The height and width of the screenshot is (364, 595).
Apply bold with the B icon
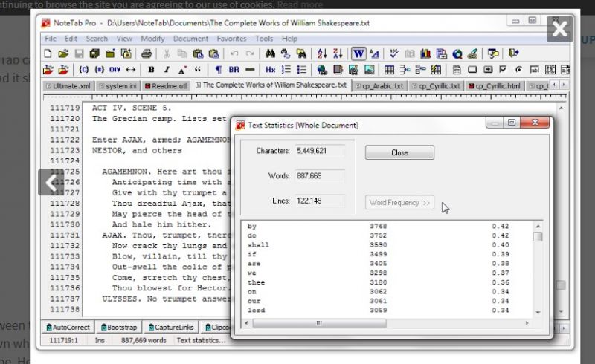151,70
